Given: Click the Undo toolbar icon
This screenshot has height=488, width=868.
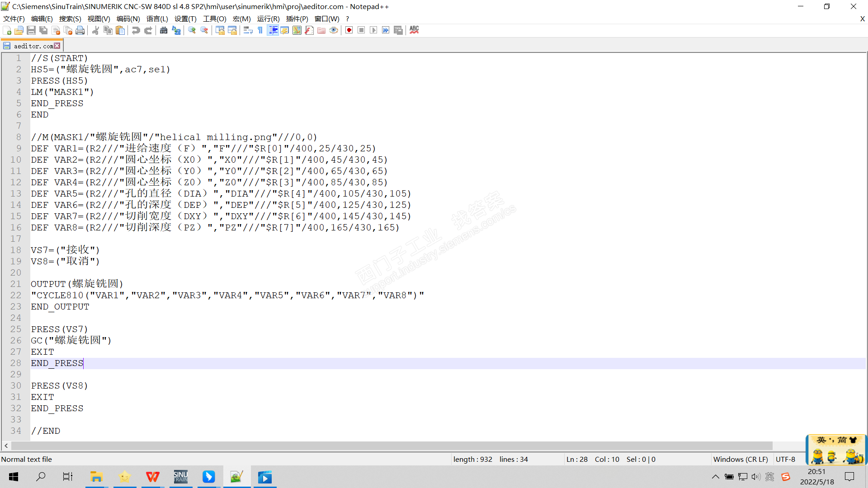Looking at the screenshot, I should coord(136,30).
